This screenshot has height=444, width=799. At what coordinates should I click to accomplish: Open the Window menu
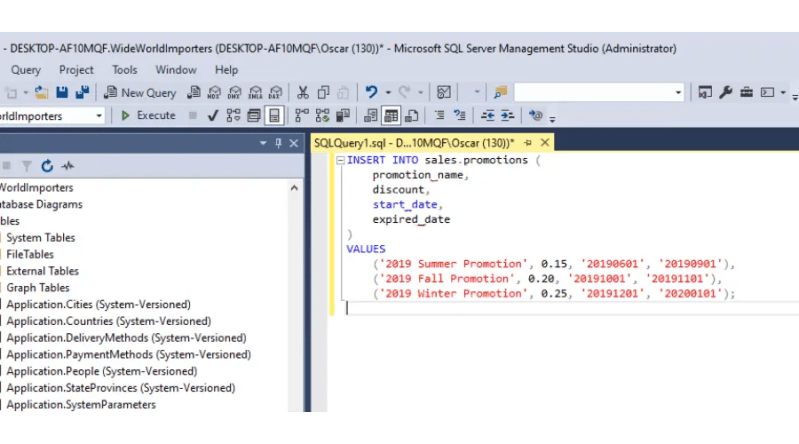tap(176, 70)
